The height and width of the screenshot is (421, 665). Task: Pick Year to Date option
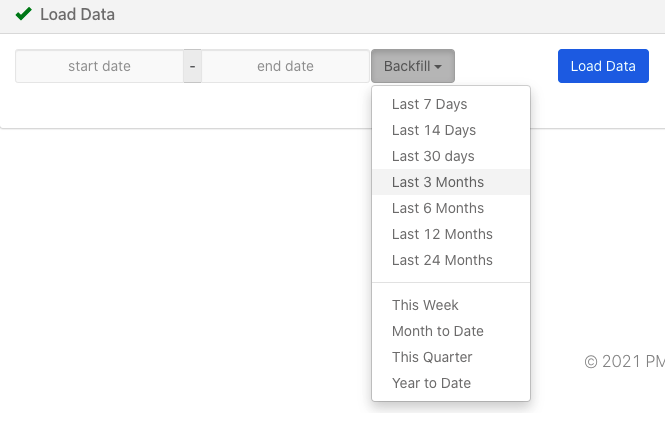[451, 383]
